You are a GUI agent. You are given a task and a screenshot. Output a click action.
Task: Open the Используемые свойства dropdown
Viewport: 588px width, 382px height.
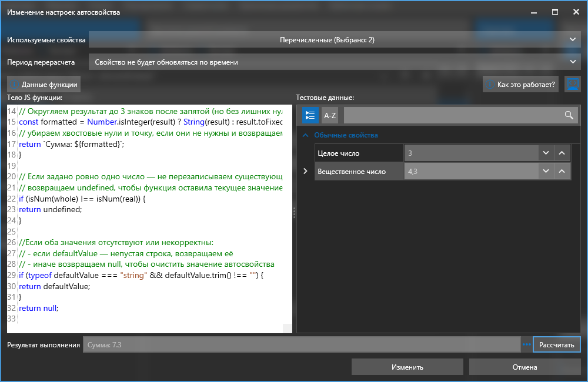pyautogui.click(x=574, y=39)
